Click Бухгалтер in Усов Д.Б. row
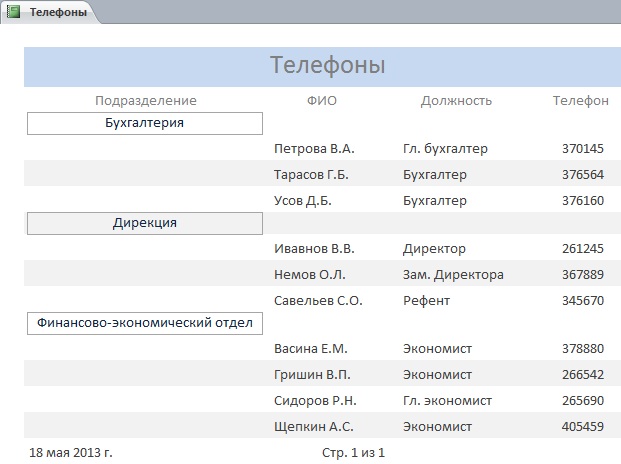This screenshot has height=464, width=621. pos(434,201)
